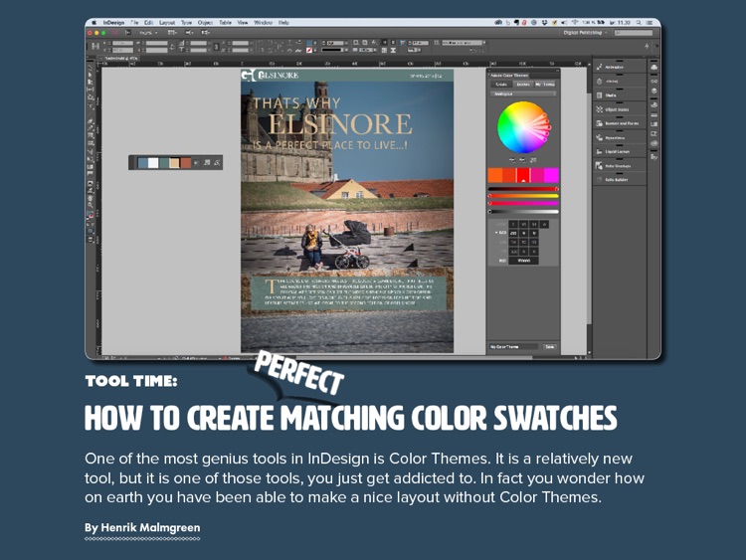Image resolution: width=746 pixels, height=560 pixels.
Task: Open the View Options dropdown in application bar
Action: tap(172, 33)
